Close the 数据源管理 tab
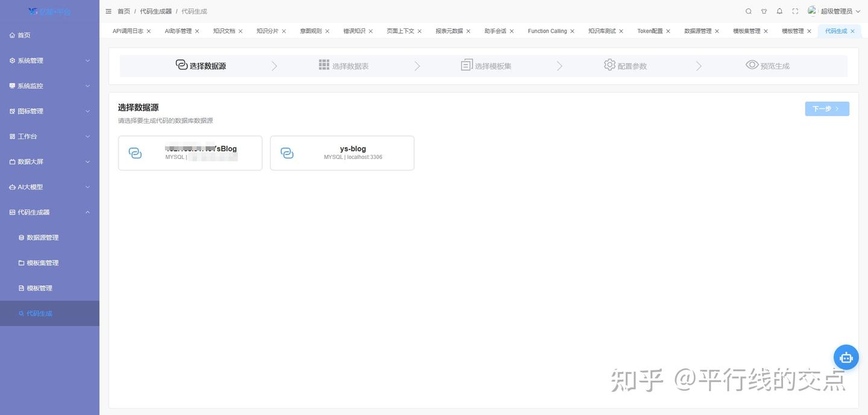This screenshot has height=415, width=868. click(x=717, y=31)
